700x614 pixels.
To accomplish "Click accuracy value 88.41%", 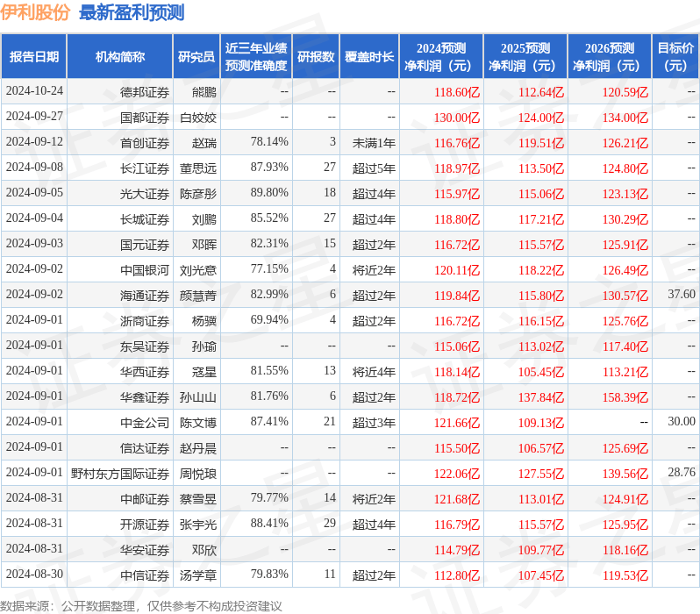I will click(x=269, y=523).
